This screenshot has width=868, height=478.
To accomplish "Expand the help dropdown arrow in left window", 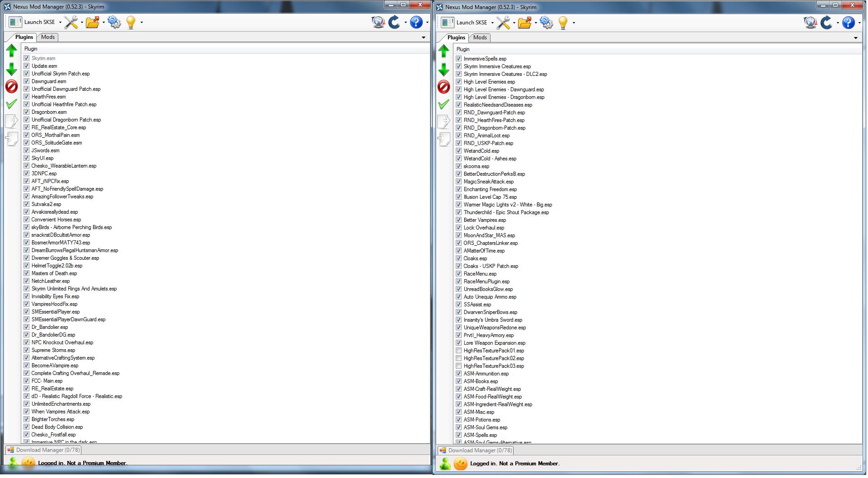I will (427, 22).
